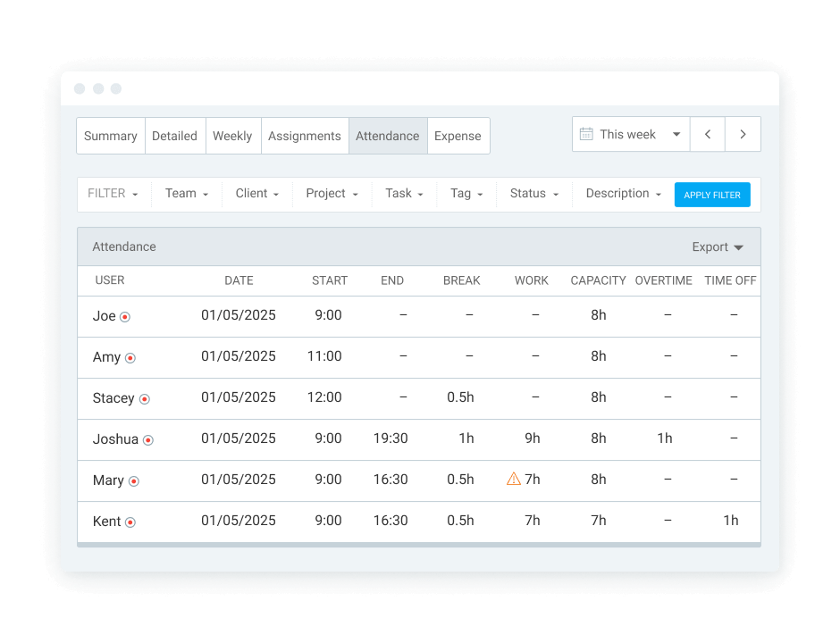This screenshot has width=840, height=643.
Task: Click the red status dot beside Amy
Action: [x=130, y=357]
